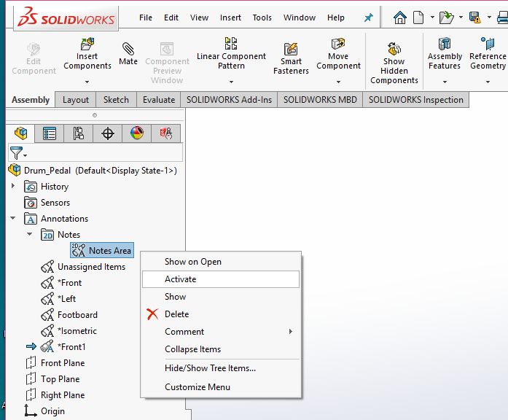The height and width of the screenshot is (420, 508).
Task: Select the Front Plane
Action: pyautogui.click(x=55, y=363)
